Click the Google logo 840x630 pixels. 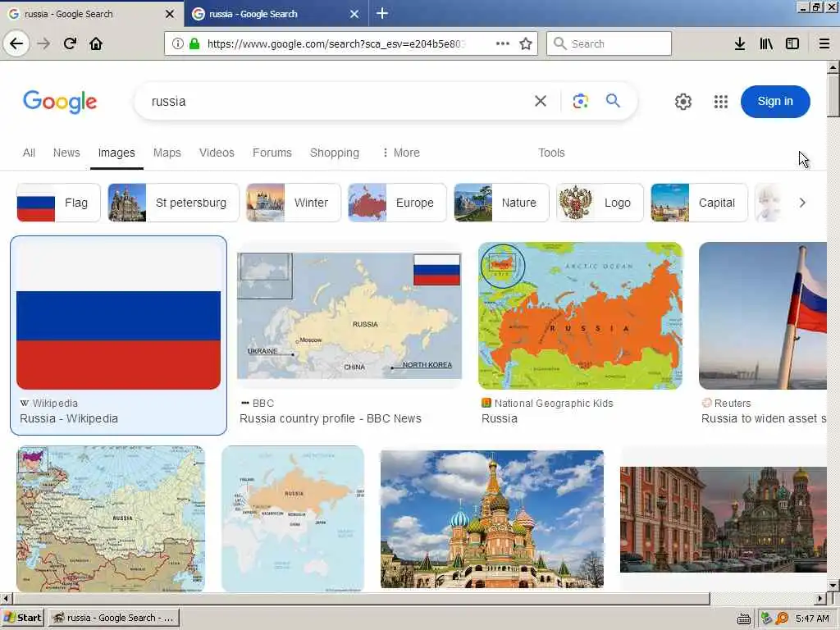(60, 101)
